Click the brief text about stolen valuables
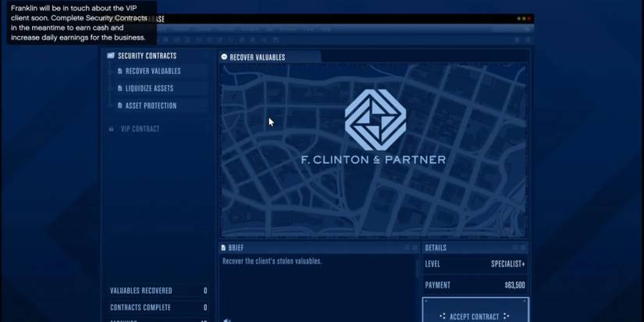The image size is (644, 322). point(272,261)
